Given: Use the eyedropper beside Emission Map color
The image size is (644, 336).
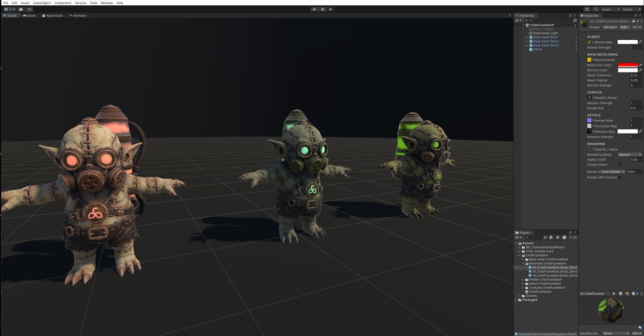Looking at the screenshot, I should tap(640, 131).
